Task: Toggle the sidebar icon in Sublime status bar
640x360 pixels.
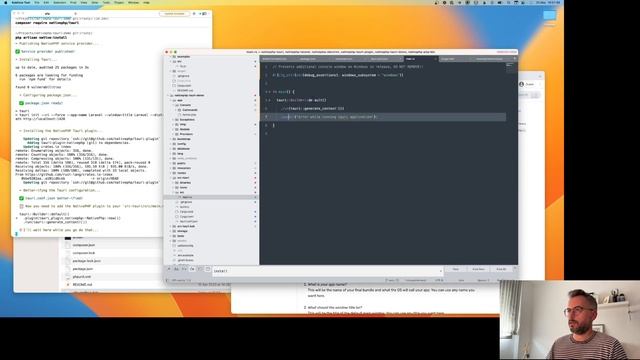Action: click(x=167, y=280)
